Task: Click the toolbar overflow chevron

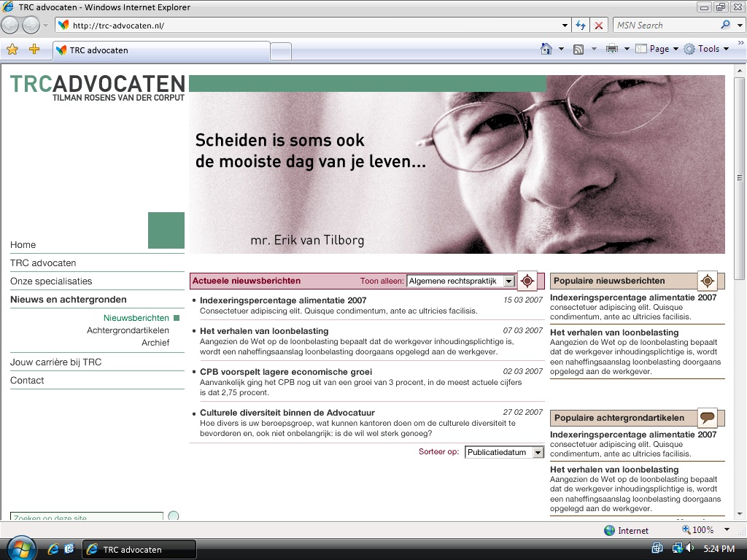Action: [x=741, y=42]
